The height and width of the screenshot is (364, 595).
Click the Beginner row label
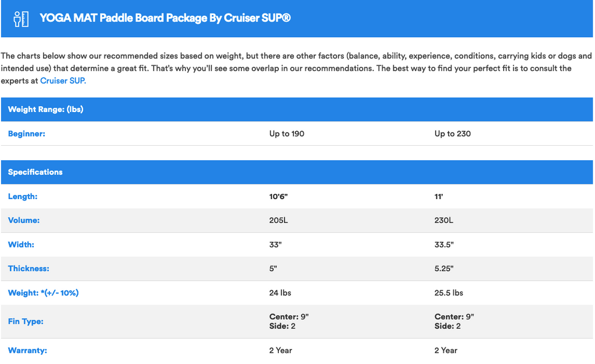pyautogui.click(x=27, y=134)
